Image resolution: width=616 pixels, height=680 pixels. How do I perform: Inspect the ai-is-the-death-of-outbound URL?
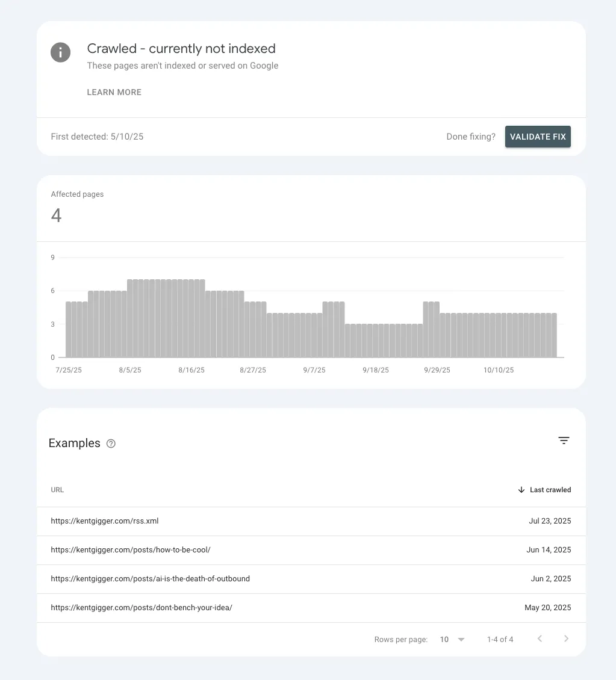pyautogui.click(x=150, y=579)
